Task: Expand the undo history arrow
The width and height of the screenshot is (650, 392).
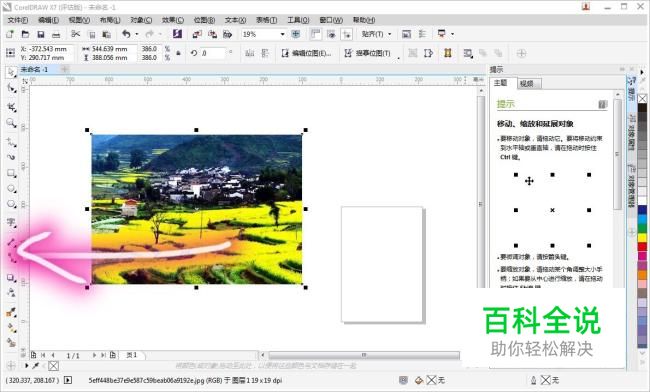Action: coord(136,34)
